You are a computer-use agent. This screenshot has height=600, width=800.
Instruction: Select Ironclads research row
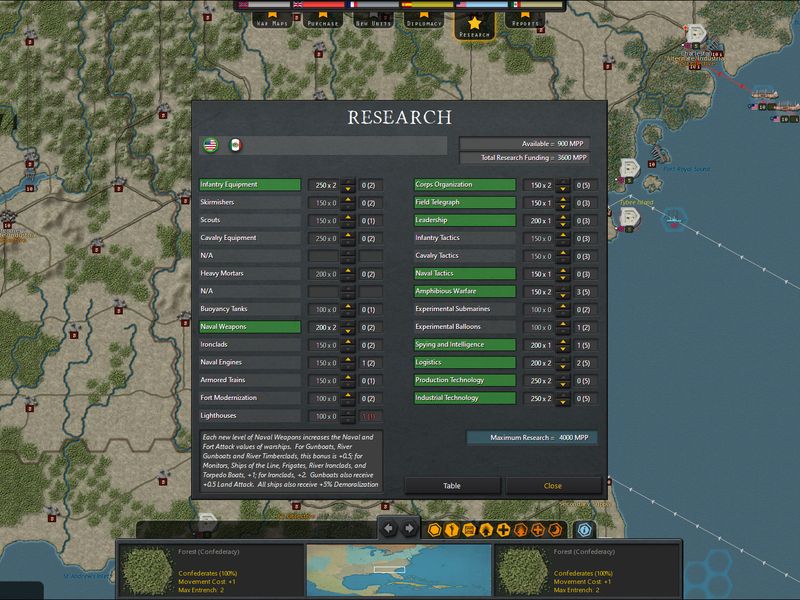pos(250,345)
